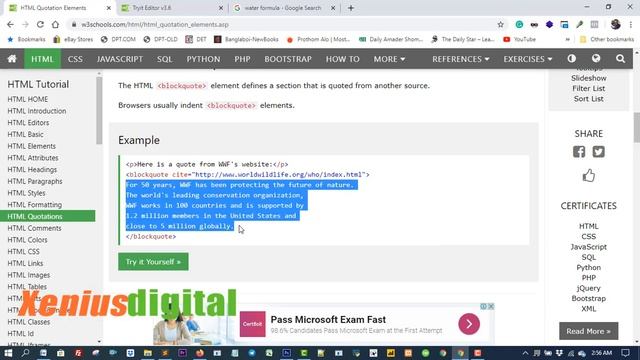Open the eBay Stores bookmark
The width and height of the screenshot is (640, 360).
pos(73,40)
